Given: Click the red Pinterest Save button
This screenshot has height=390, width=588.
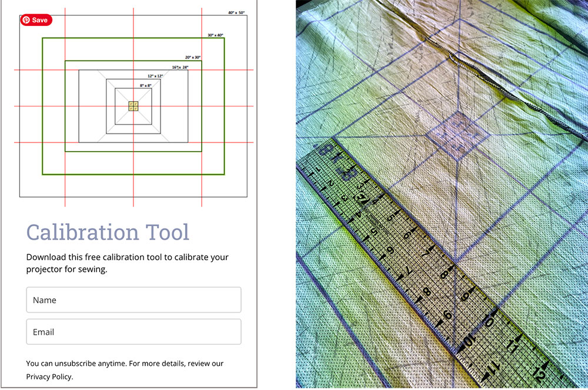Looking at the screenshot, I should coord(36,20).
